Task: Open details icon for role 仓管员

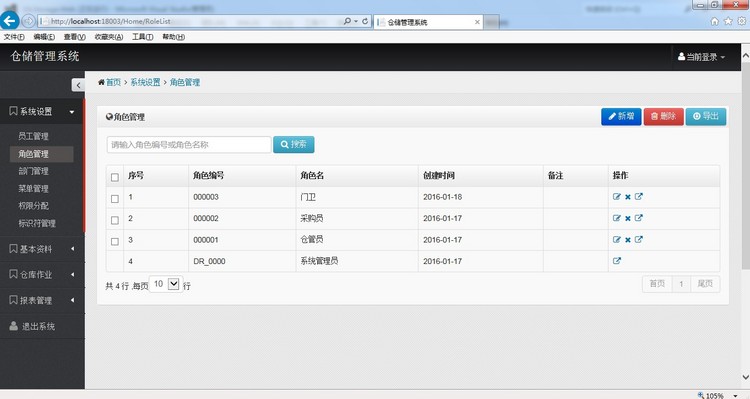Action: (x=639, y=240)
